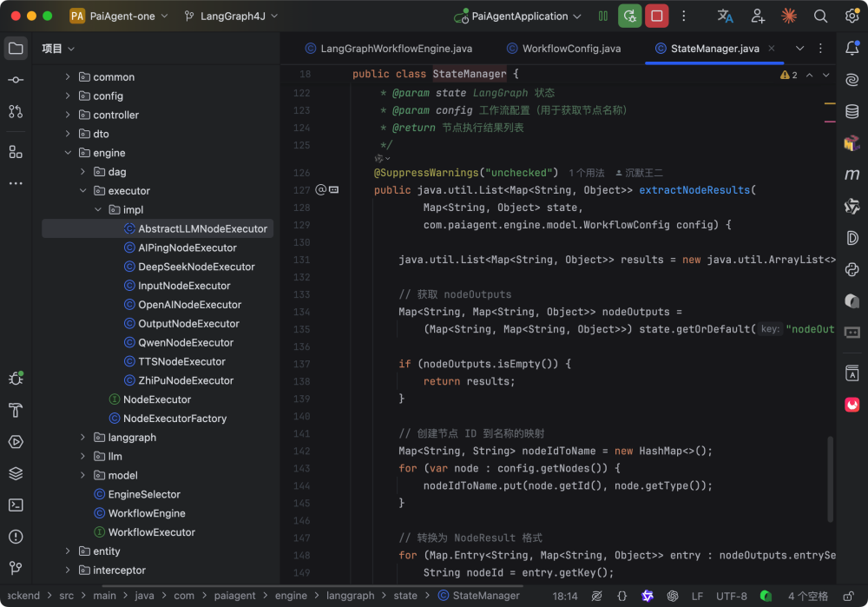The width and height of the screenshot is (868, 607).
Task: Toggle the crossed-eye icon in status bar
Action: click(x=596, y=596)
